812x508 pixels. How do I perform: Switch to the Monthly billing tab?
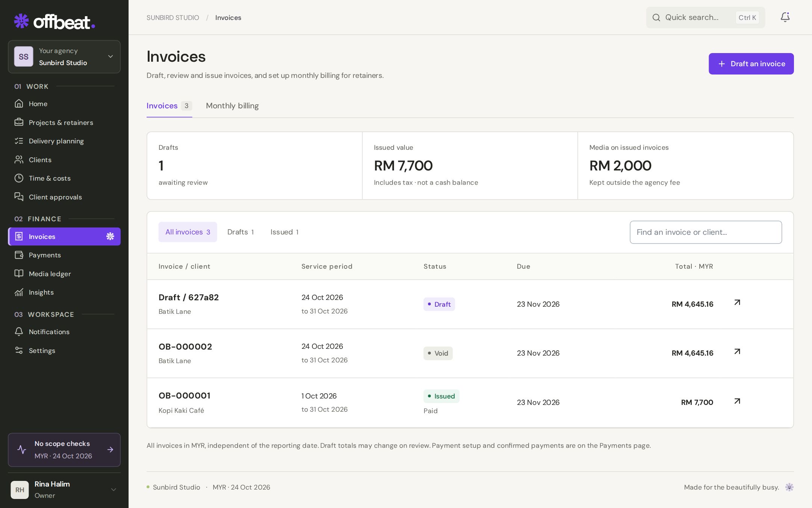pos(232,106)
